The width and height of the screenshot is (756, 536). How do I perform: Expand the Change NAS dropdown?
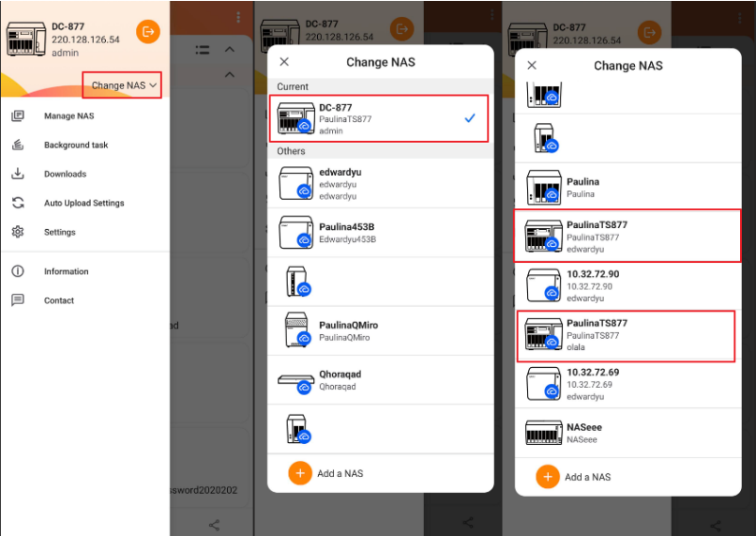pyautogui.click(x=123, y=85)
